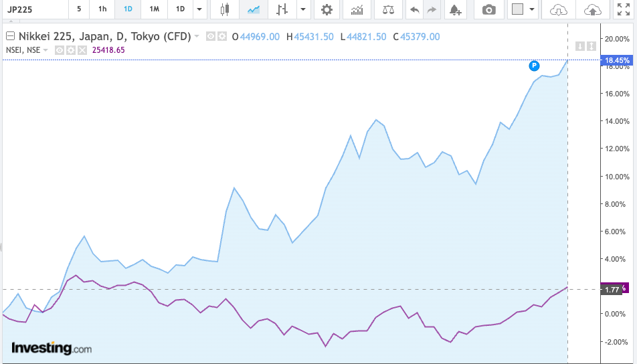Click the compare symbols scales icon

pyautogui.click(x=387, y=9)
